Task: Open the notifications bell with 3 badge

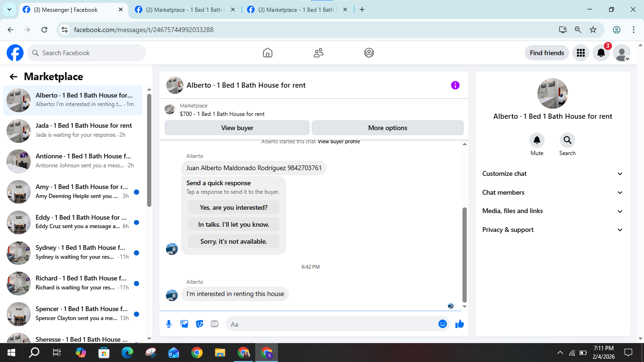Action: (x=601, y=53)
